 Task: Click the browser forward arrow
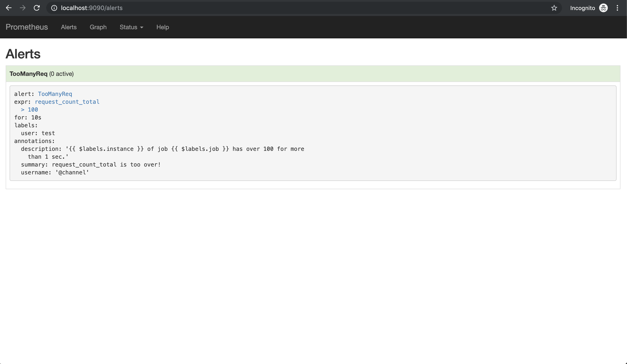[23, 8]
